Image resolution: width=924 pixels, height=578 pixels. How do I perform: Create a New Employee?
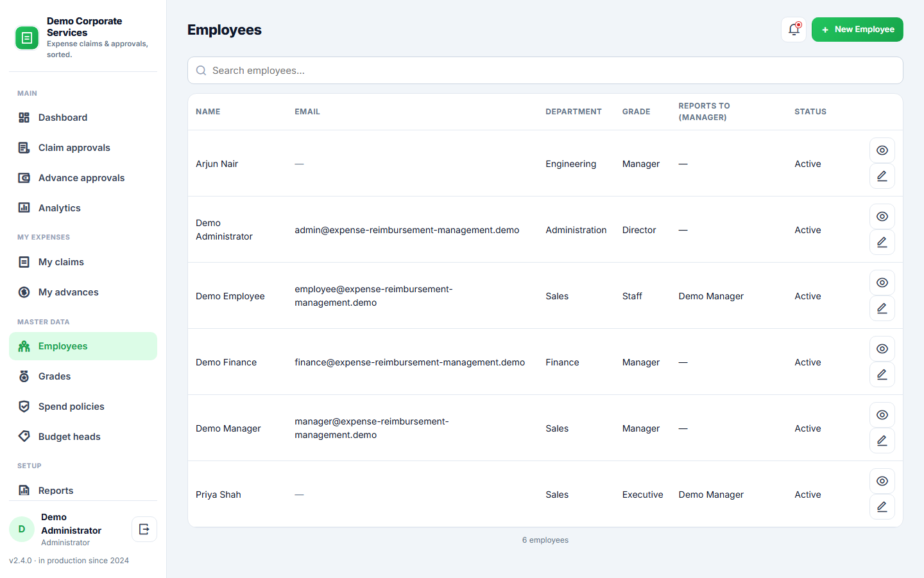tap(857, 30)
